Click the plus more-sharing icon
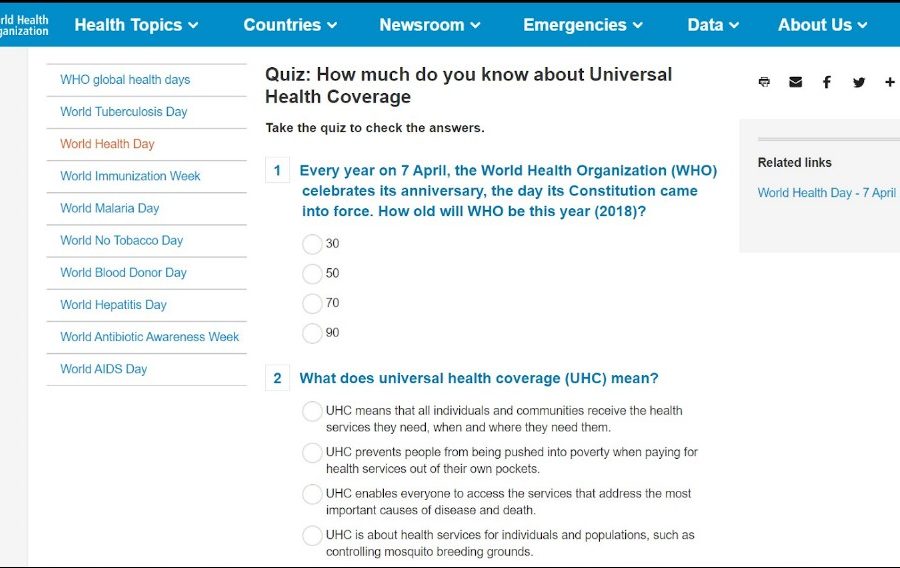This screenshot has height=568, width=900. [x=889, y=82]
